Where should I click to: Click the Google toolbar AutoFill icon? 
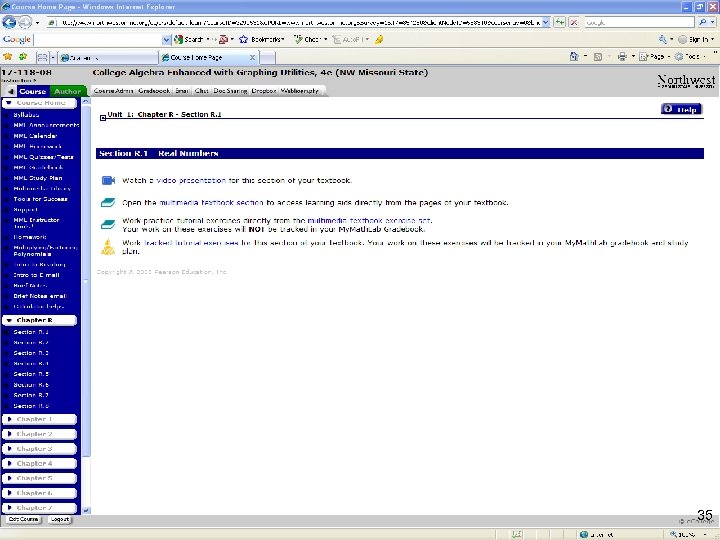coord(337,39)
